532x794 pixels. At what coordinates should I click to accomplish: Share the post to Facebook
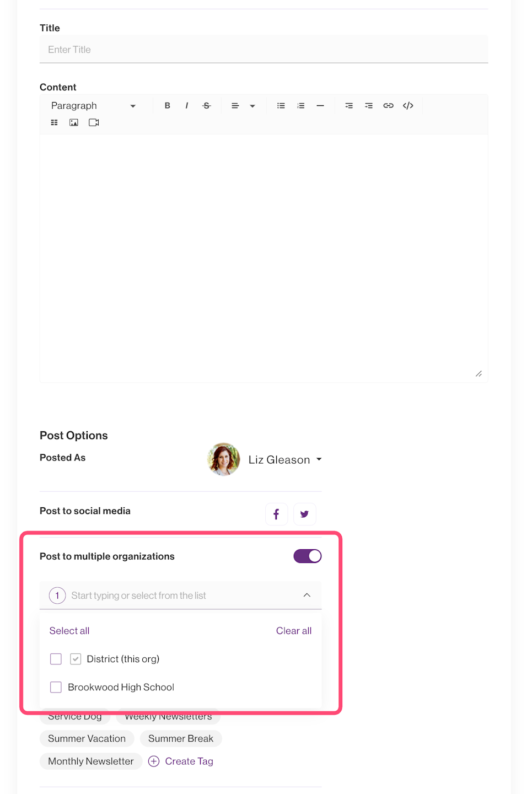pyautogui.click(x=276, y=514)
